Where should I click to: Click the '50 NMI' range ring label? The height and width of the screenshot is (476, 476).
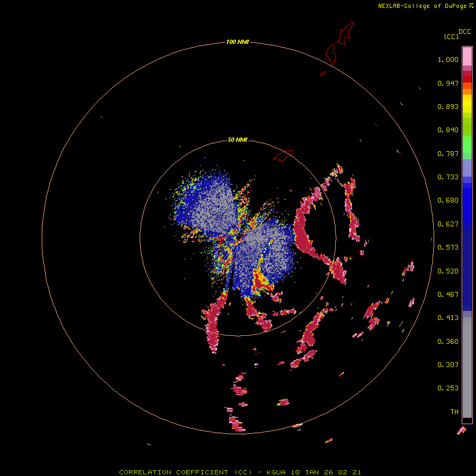click(x=237, y=140)
